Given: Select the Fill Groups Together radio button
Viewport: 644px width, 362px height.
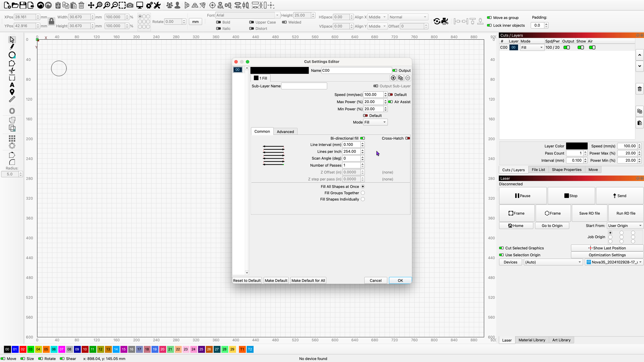Looking at the screenshot, I should [x=363, y=193].
